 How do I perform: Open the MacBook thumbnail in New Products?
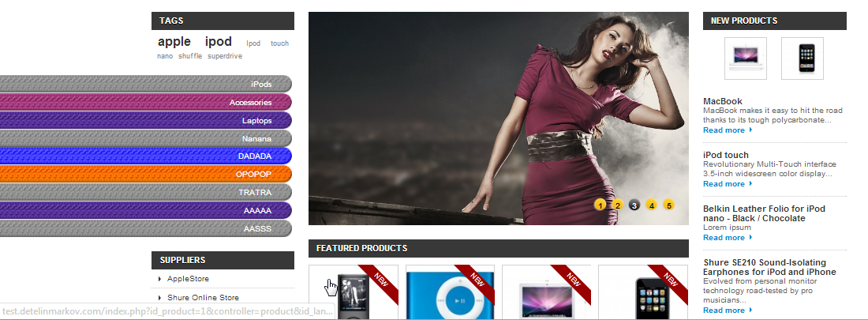pos(745,58)
